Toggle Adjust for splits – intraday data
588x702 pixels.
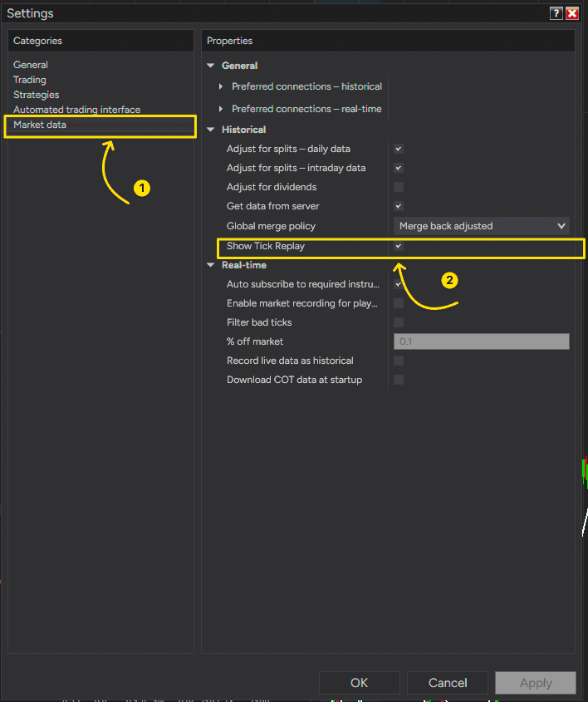(399, 168)
